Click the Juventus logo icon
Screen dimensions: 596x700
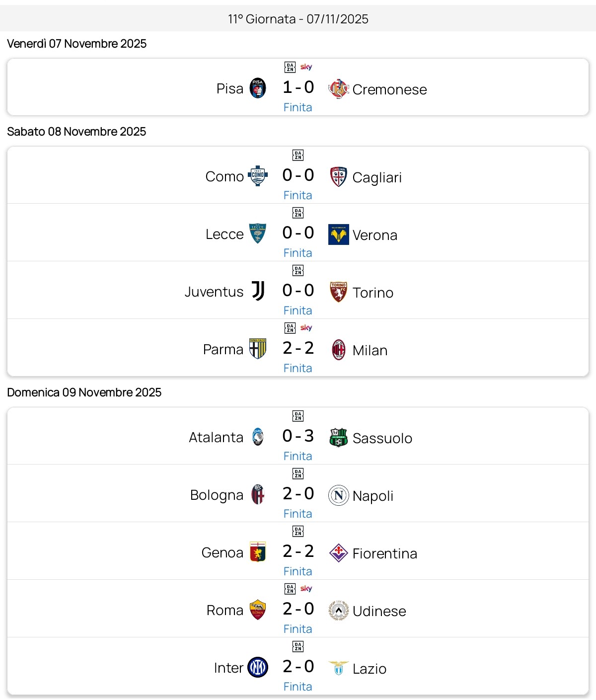pyautogui.click(x=258, y=291)
